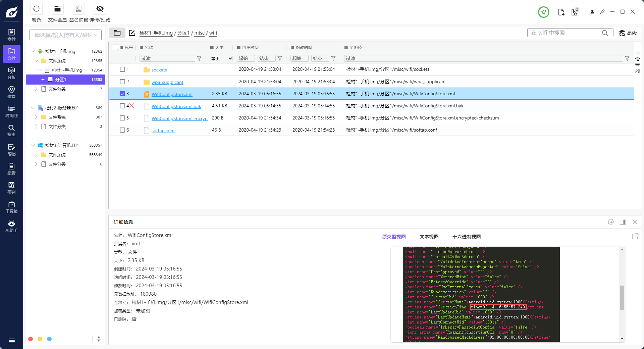Click the 名称 column filter input
Image resolution: width=644 pixels, height=349 pixels.
(x=167, y=58)
